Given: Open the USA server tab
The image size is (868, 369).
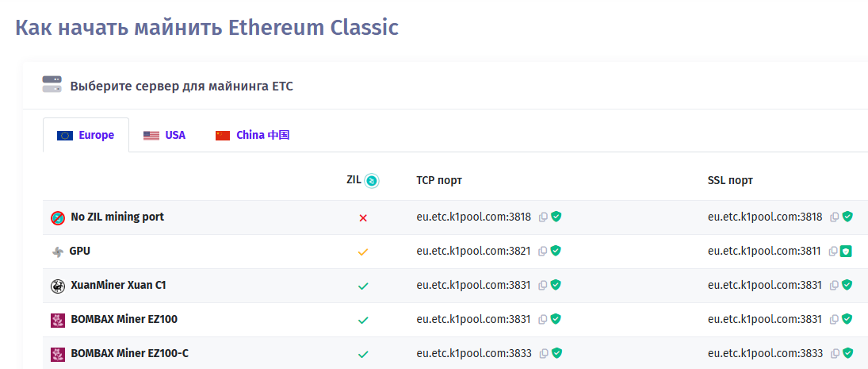Looking at the screenshot, I should [164, 135].
